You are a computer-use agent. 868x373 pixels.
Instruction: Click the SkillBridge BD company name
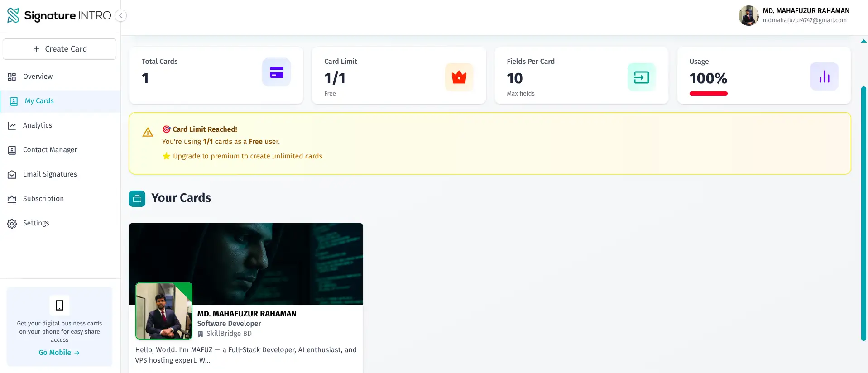(x=229, y=334)
